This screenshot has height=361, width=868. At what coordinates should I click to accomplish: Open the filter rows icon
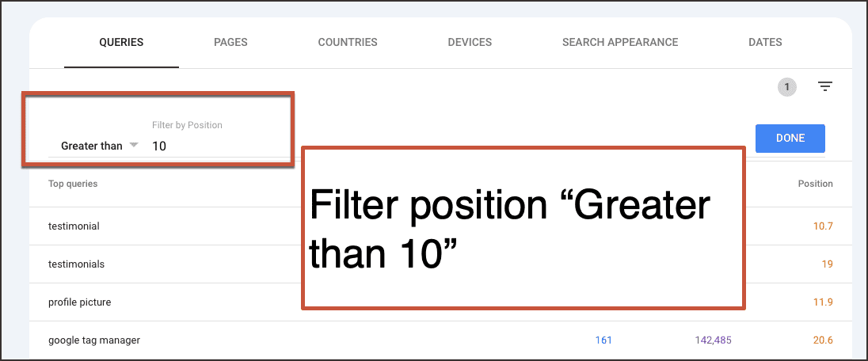(825, 87)
